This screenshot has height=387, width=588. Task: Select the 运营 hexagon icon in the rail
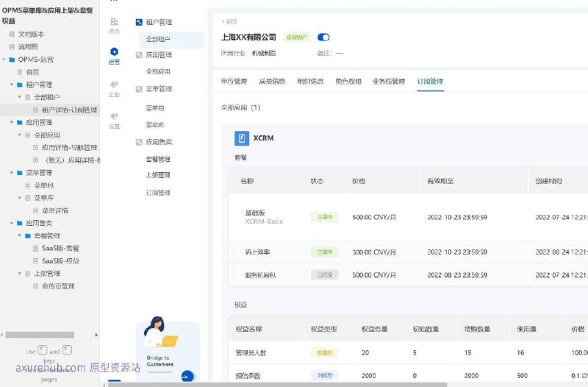[115, 52]
